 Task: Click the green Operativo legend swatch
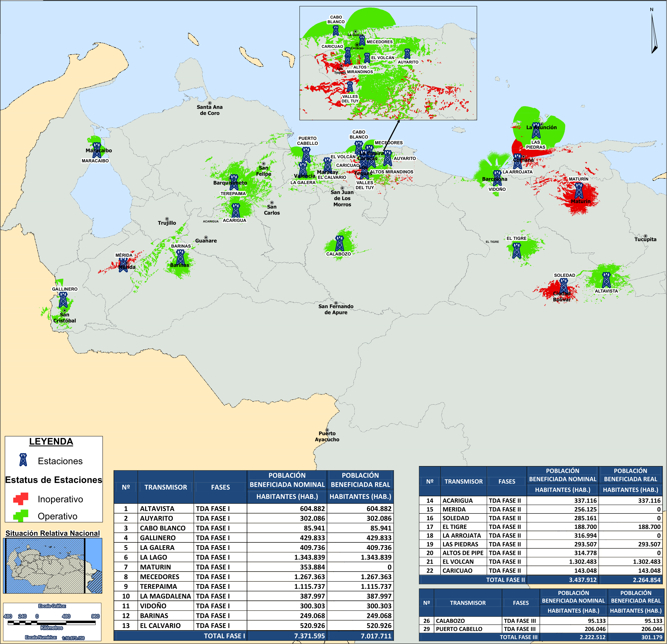click(x=21, y=515)
